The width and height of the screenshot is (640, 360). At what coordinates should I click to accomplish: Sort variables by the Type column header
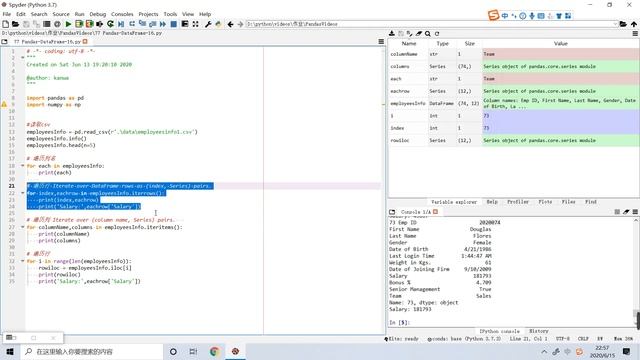pos(442,43)
